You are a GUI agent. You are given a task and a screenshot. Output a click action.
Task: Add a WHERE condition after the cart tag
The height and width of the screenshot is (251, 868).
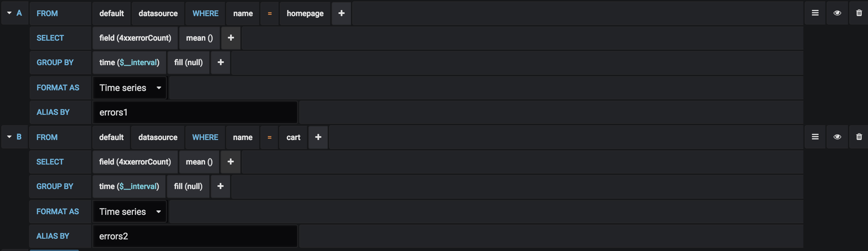[318, 137]
